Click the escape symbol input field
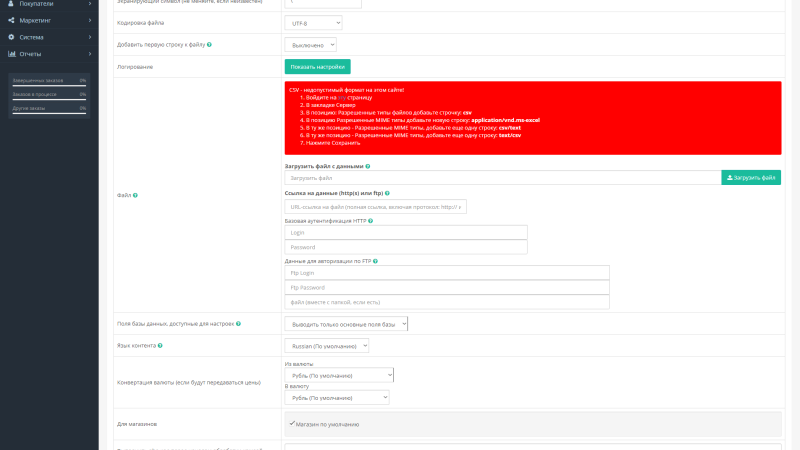 323,3
